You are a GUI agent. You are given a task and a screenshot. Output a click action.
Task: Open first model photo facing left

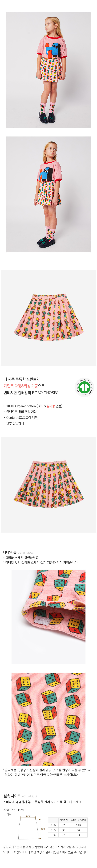(48, 70)
